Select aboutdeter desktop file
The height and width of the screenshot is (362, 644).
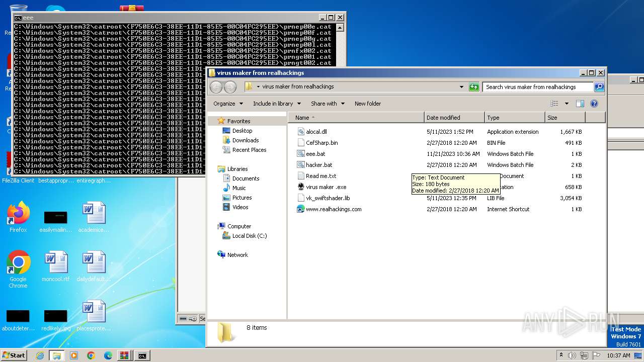[x=18, y=320]
